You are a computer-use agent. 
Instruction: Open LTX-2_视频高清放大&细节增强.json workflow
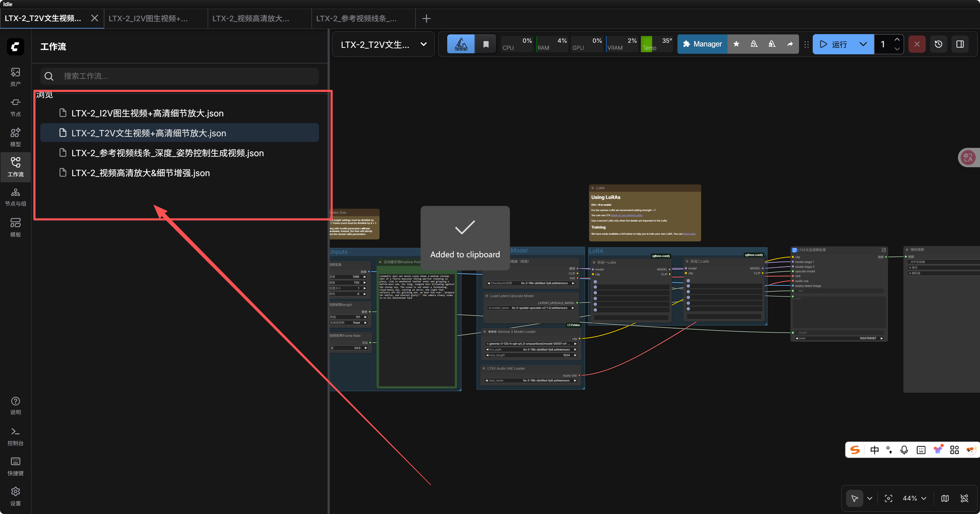click(x=140, y=173)
